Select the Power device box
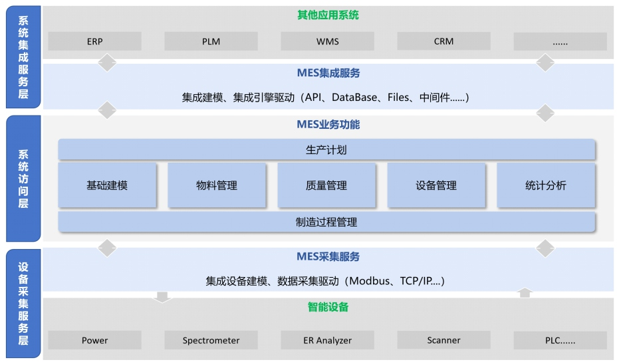 [x=94, y=340]
